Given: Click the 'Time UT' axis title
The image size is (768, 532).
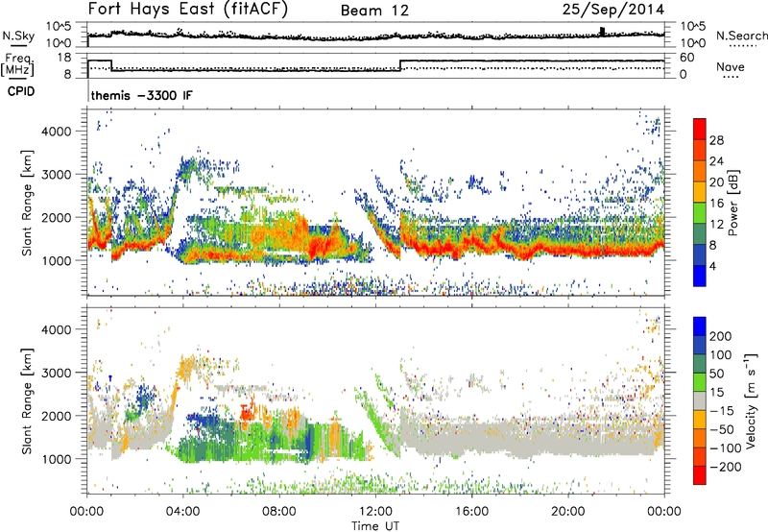Looking at the screenshot, I should pos(375,526).
